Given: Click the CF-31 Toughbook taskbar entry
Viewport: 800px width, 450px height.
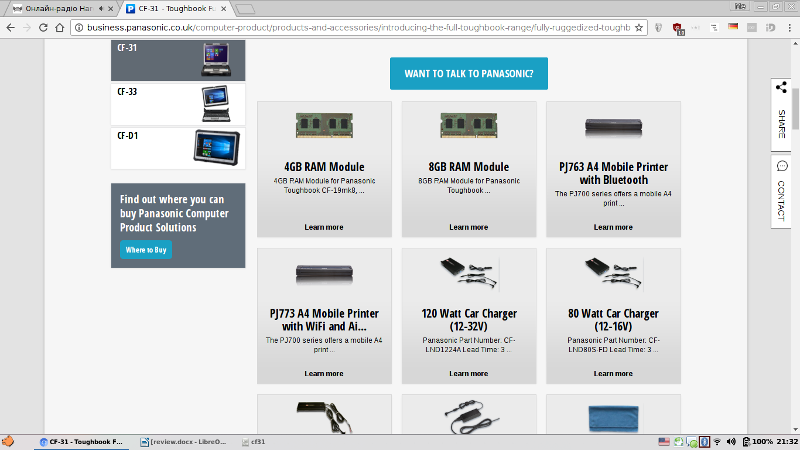Looking at the screenshot, I should [x=82, y=442].
